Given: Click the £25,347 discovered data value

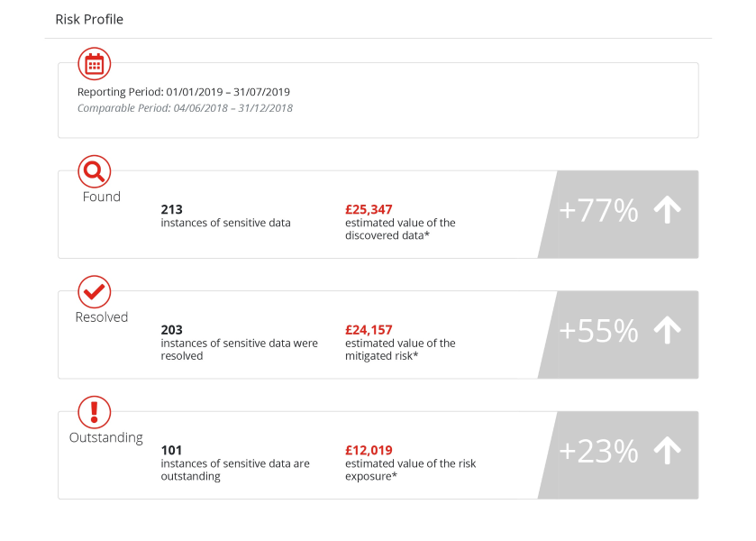Looking at the screenshot, I should [369, 209].
